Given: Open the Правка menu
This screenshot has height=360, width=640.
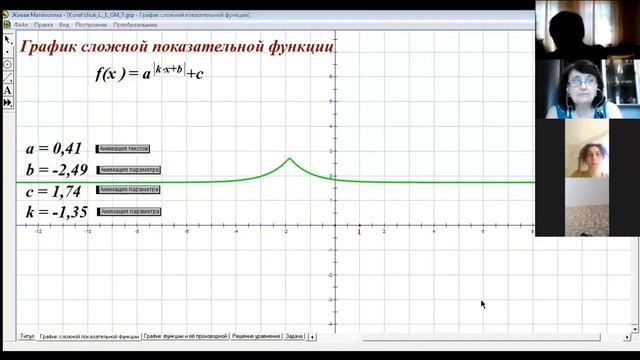Looking at the screenshot, I should (43, 25).
